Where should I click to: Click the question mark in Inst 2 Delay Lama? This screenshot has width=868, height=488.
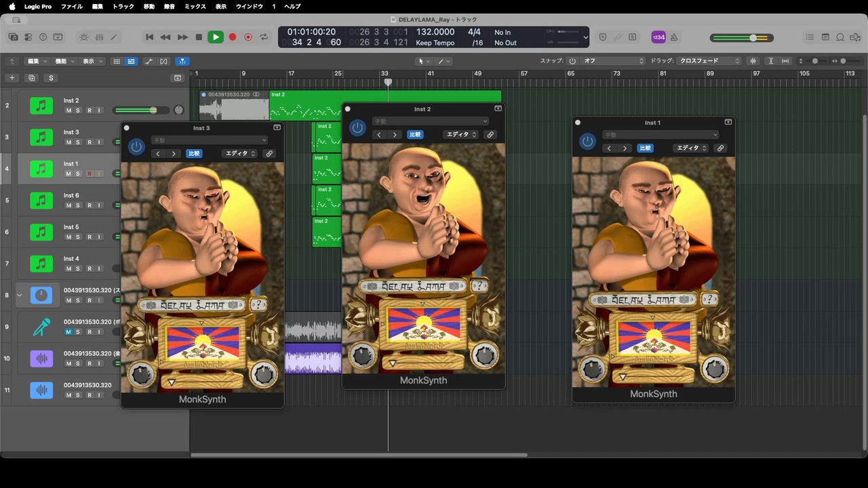pos(478,286)
